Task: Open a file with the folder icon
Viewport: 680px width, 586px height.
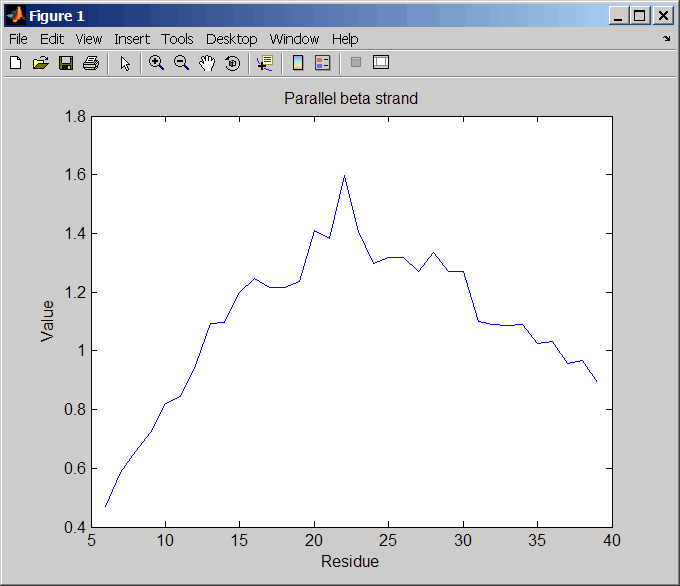Action: (41, 63)
